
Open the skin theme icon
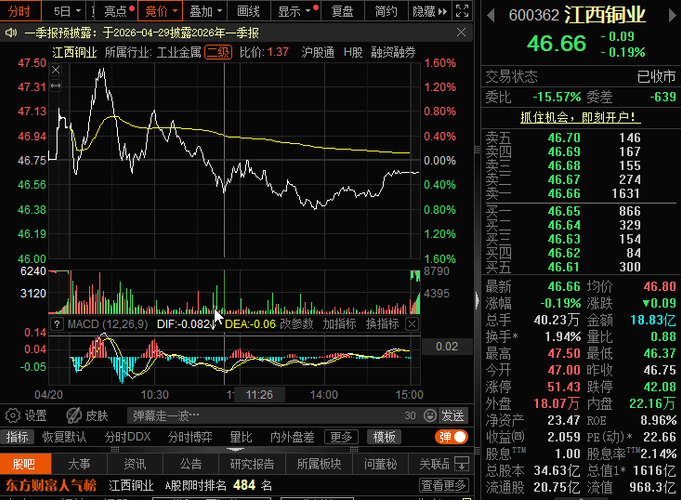point(74,416)
